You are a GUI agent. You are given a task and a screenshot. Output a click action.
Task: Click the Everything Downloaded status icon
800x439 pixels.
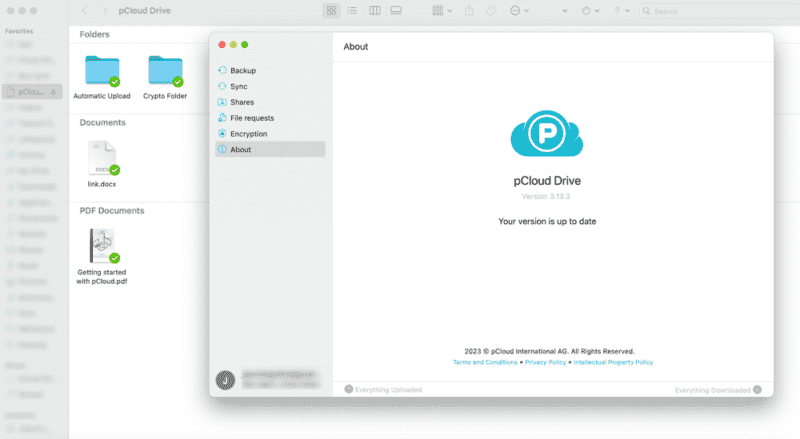point(757,389)
